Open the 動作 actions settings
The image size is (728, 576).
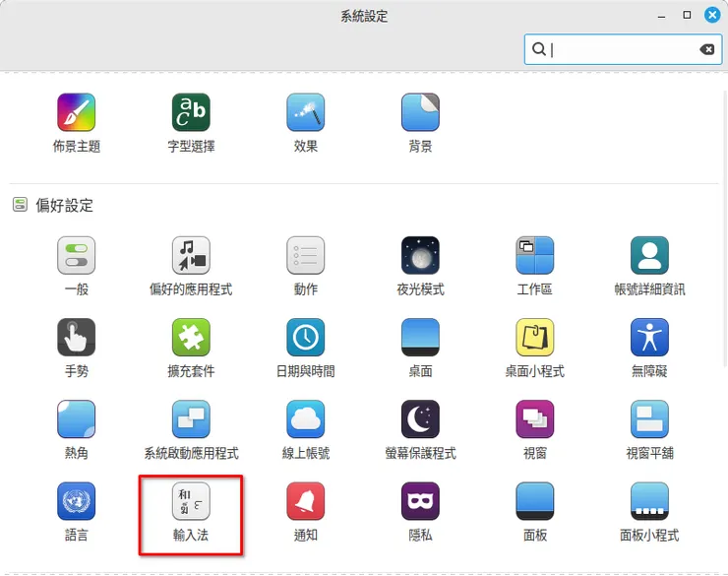[x=306, y=266]
